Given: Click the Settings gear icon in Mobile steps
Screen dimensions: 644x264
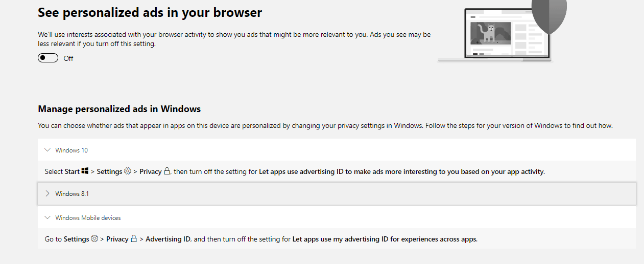Looking at the screenshot, I should [x=94, y=239].
